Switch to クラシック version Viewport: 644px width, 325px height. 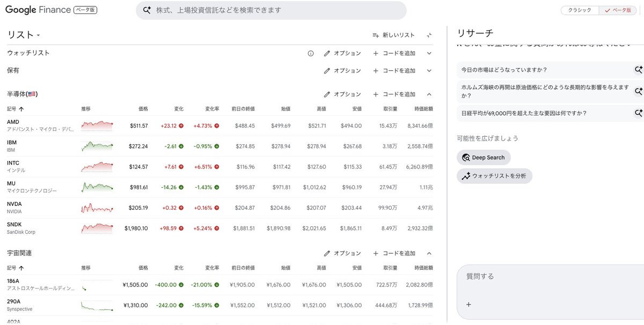pyautogui.click(x=580, y=10)
